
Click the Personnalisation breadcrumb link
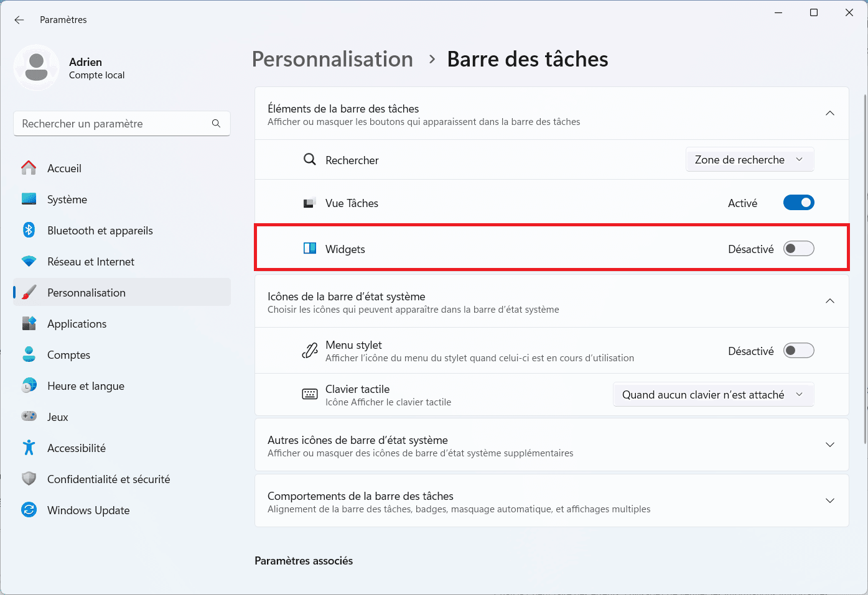(332, 59)
